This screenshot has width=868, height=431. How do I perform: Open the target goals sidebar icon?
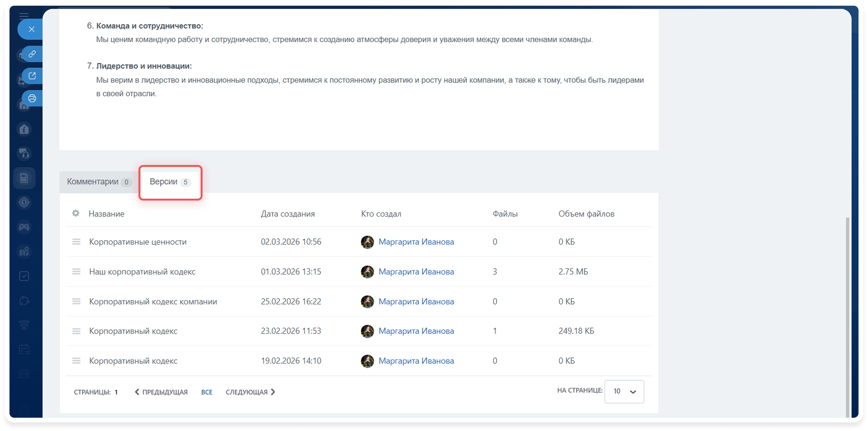pyautogui.click(x=24, y=202)
